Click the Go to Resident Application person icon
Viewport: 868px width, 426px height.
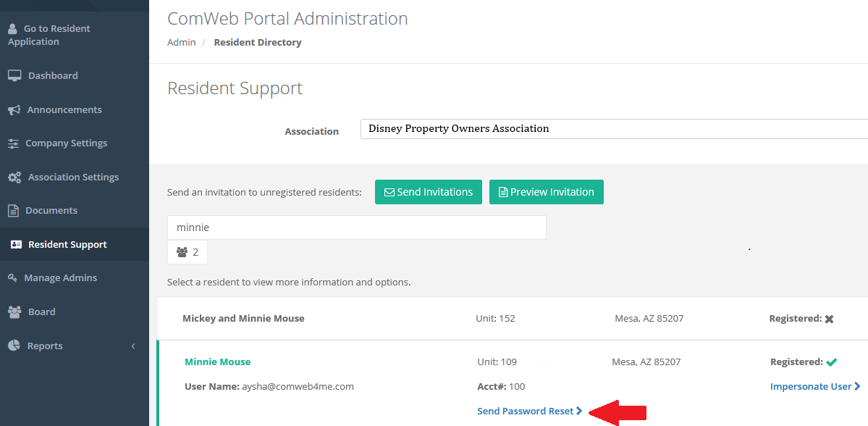pos(12,29)
